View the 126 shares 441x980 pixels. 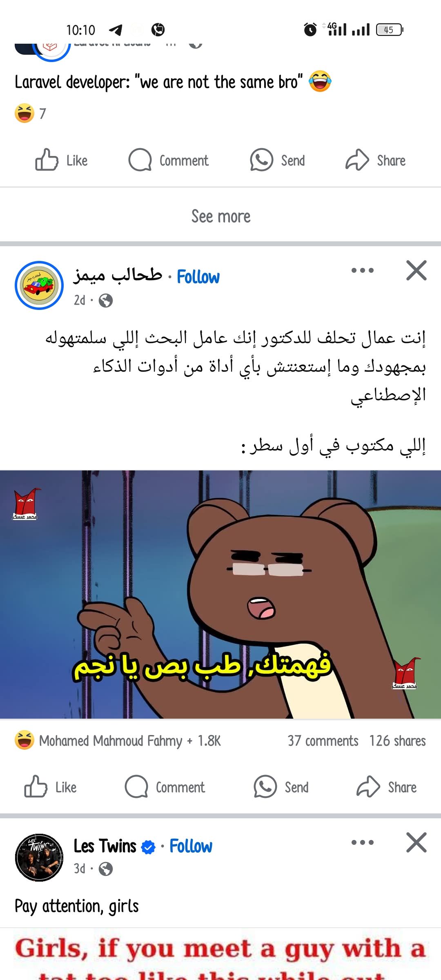point(397,741)
